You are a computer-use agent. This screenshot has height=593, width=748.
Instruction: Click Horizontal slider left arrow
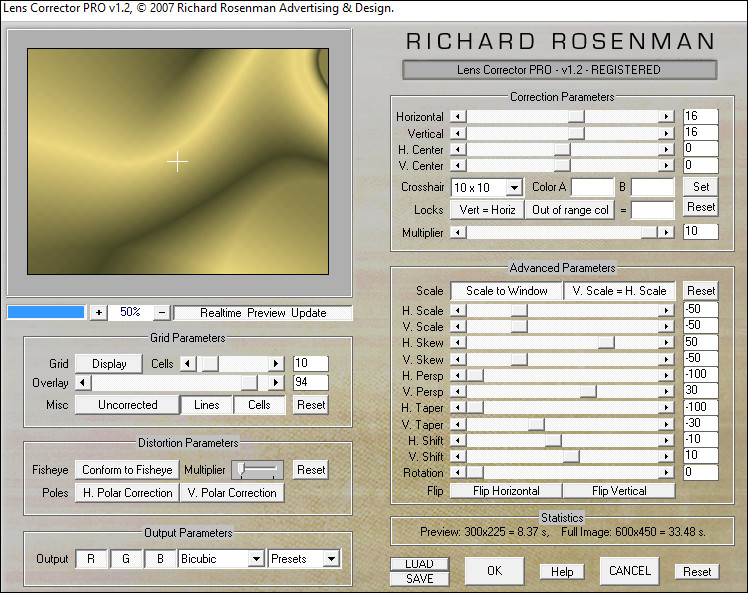pos(458,116)
